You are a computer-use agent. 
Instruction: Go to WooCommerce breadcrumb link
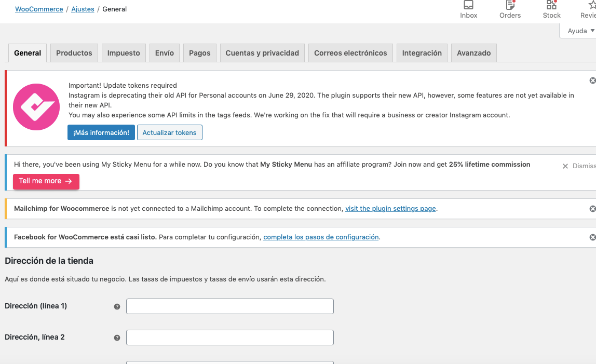tap(39, 9)
